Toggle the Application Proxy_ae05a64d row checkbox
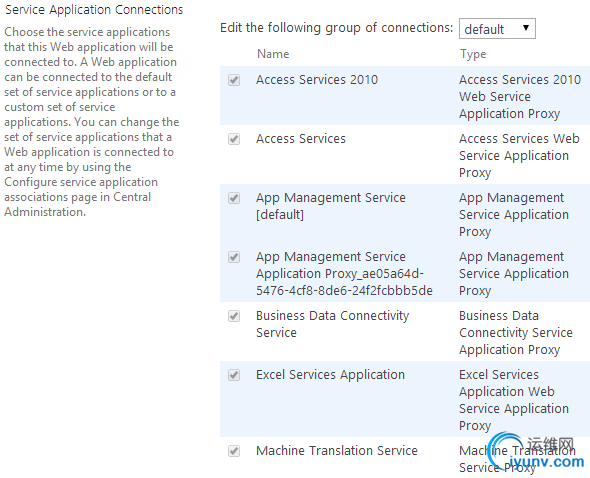The width and height of the screenshot is (590, 478). (234, 257)
